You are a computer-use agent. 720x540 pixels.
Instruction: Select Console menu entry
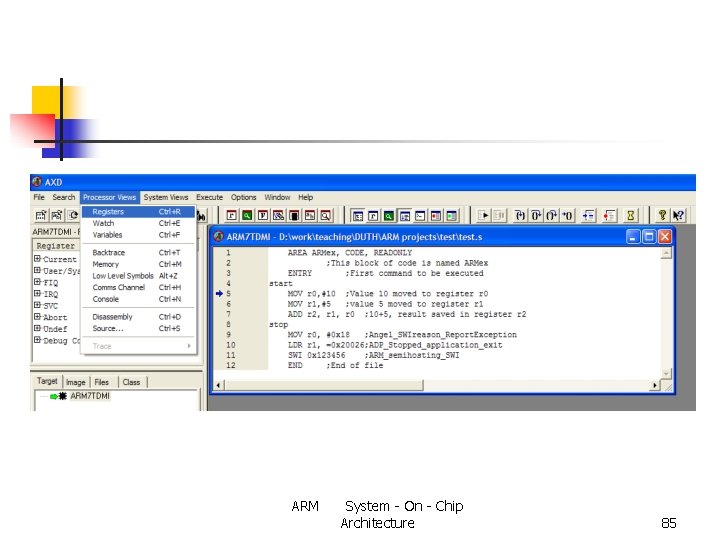pos(138,299)
